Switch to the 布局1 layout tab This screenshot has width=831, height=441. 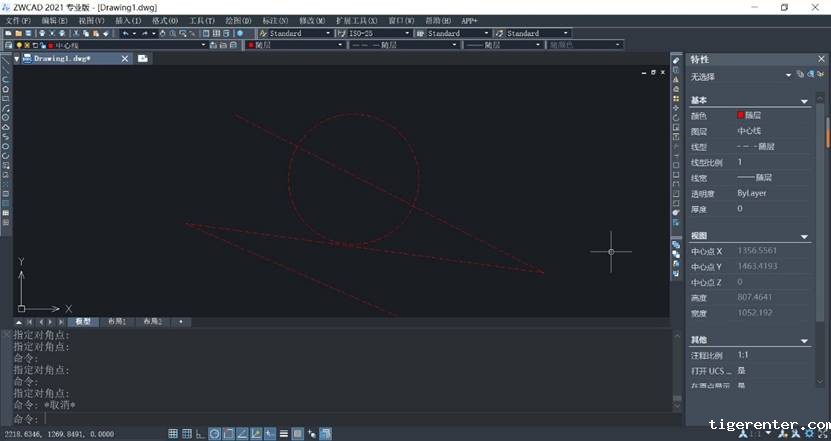tap(117, 322)
